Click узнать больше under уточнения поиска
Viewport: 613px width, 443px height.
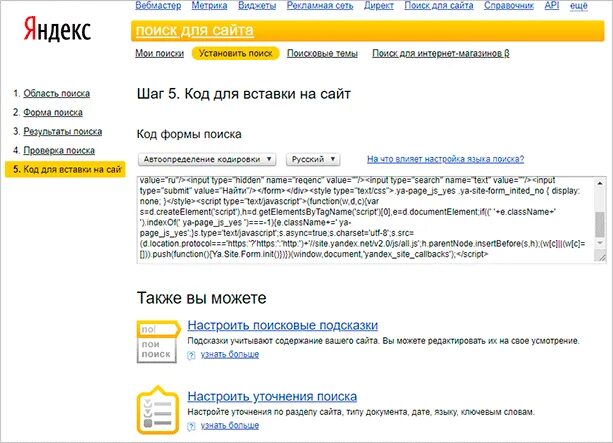tap(230, 425)
